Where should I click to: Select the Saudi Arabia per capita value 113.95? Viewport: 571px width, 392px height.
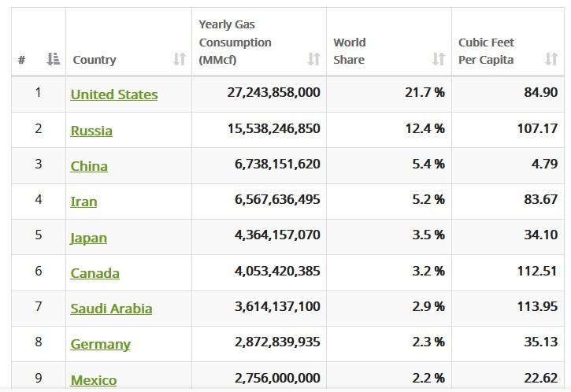[x=537, y=306]
